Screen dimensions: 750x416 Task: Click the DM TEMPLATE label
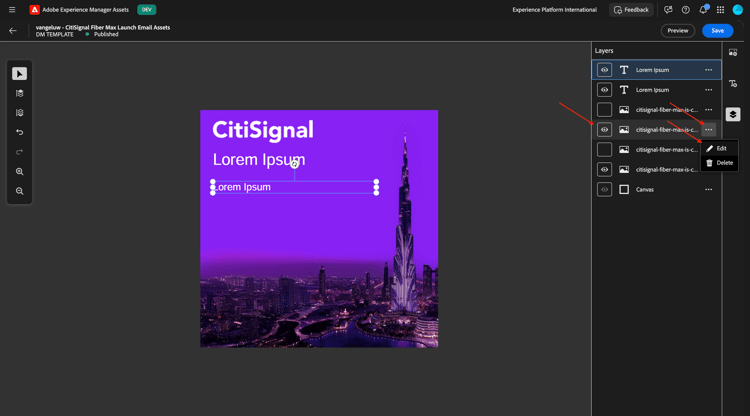click(x=55, y=34)
